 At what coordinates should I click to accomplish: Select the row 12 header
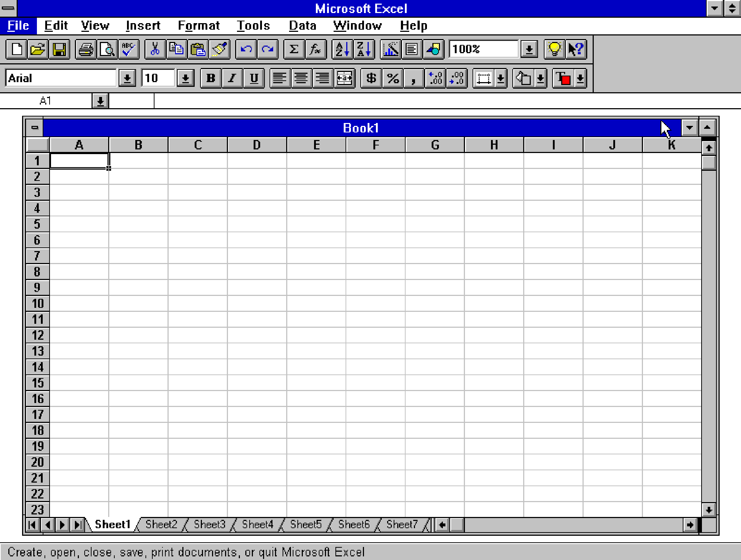pos(37,335)
